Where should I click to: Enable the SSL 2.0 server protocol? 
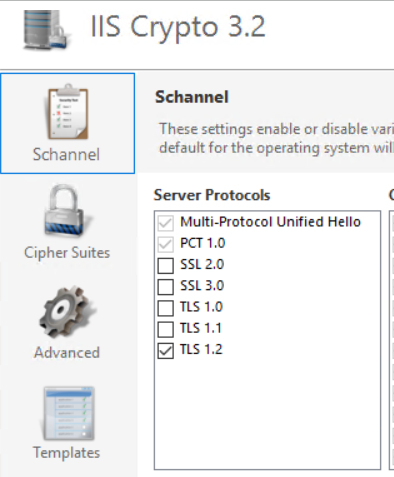[x=165, y=266]
